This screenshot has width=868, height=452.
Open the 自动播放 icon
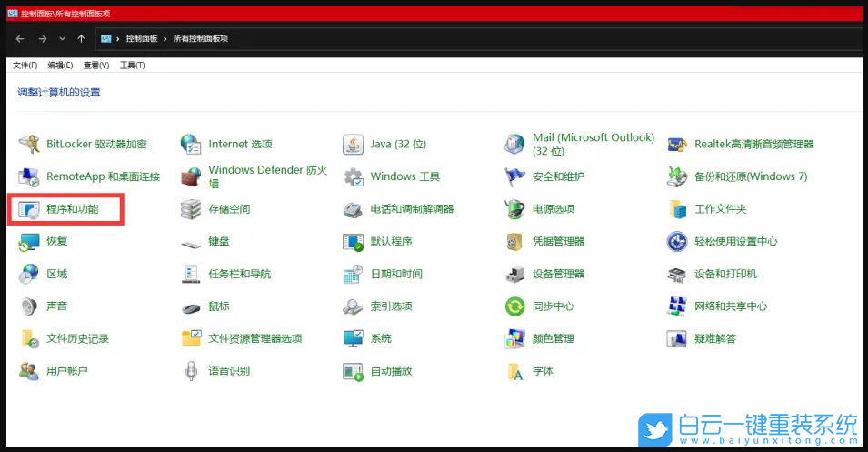click(x=353, y=371)
